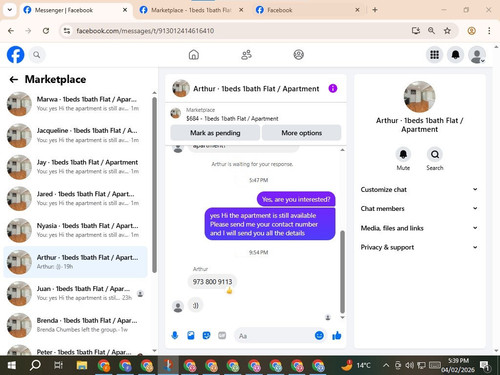Open Task View on taskbar

click(x=58, y=365)
